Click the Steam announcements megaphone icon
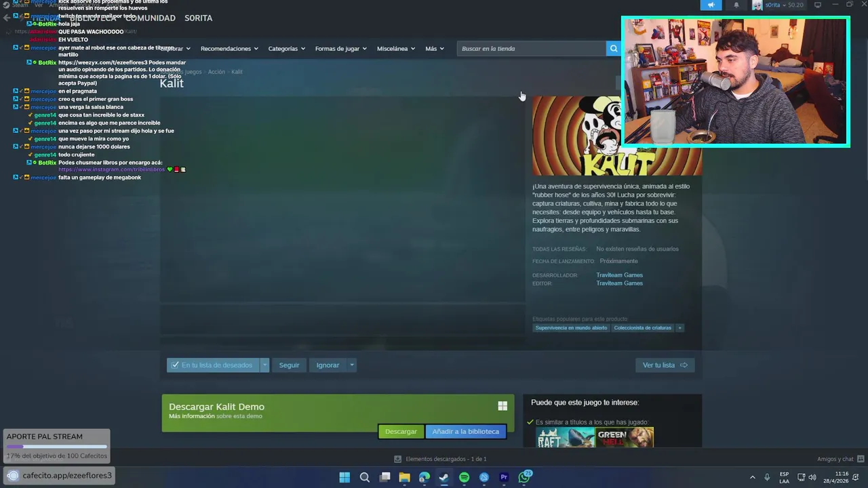Viewport: 868px width, 488px height. pos(711,5)
